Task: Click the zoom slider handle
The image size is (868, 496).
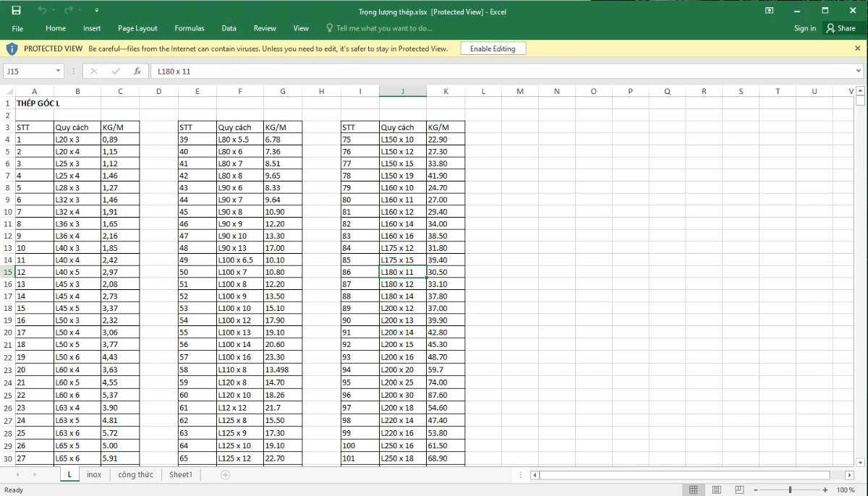Action: tap(791, 489)
